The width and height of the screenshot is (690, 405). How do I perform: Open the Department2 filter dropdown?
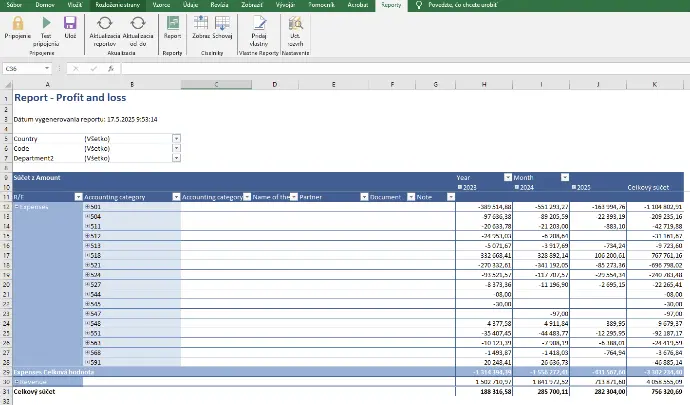click(x=176, y=158)
